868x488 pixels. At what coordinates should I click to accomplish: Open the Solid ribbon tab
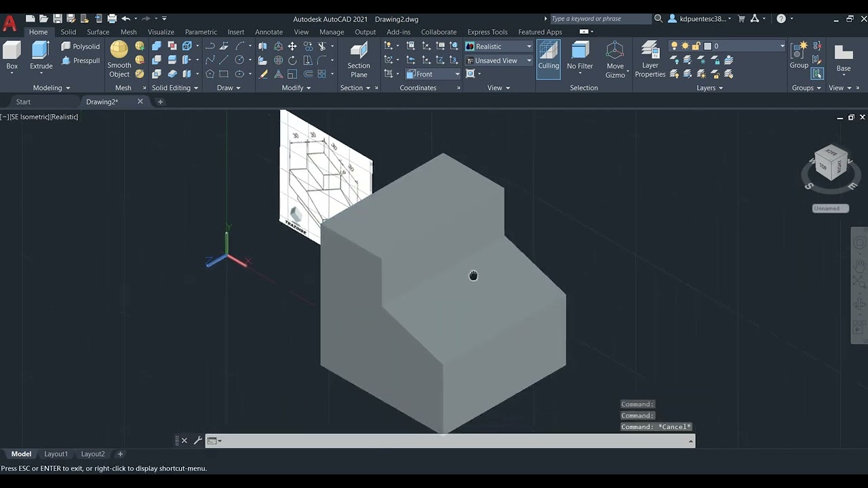(x=68, y=32)
